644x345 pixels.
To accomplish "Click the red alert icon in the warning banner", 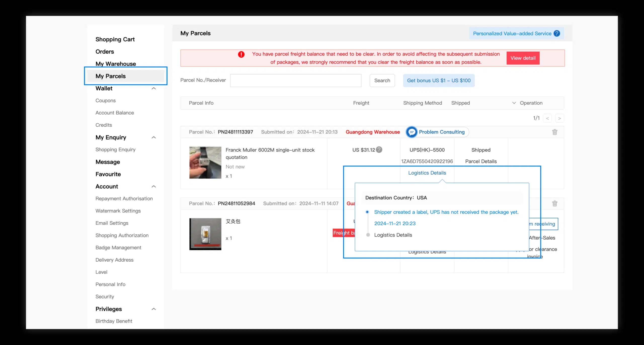I will click(x=241, y=54).
